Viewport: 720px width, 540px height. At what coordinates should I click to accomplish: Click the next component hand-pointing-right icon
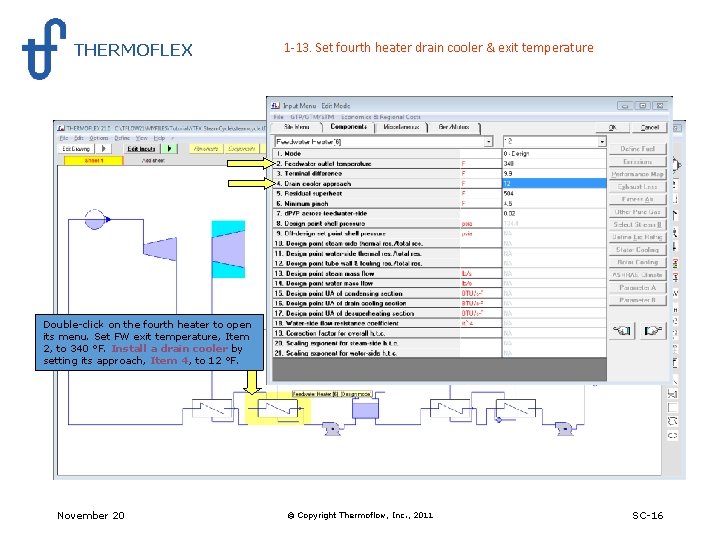pyautogui.click(x=652, y=330)
